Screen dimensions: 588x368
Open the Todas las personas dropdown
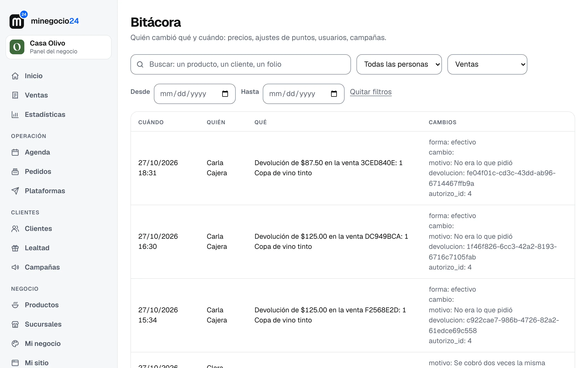(399, 64)
